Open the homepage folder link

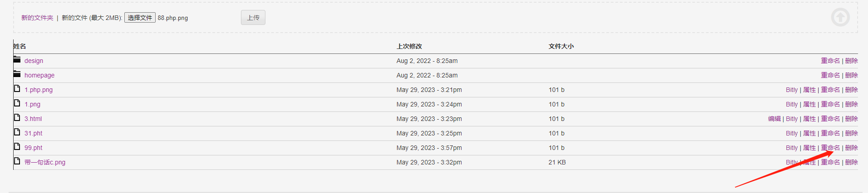39,75
